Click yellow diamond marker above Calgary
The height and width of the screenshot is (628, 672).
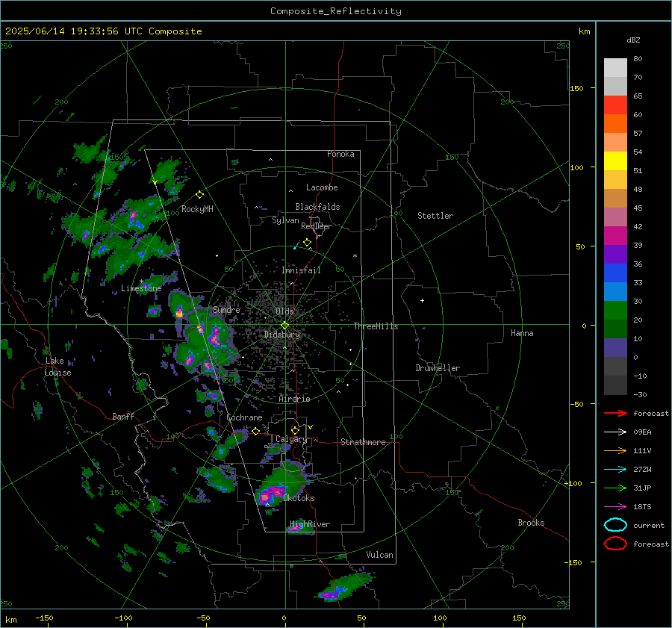coord(295,430)
